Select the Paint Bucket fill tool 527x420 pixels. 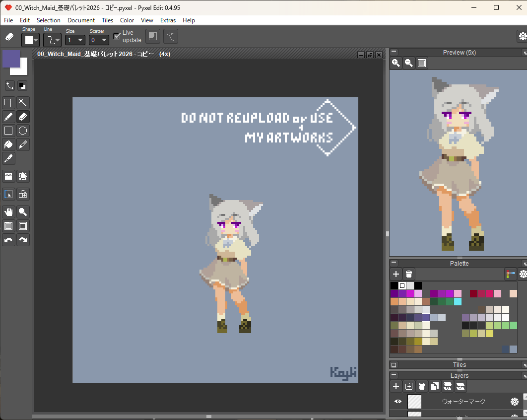pos(8,144)
